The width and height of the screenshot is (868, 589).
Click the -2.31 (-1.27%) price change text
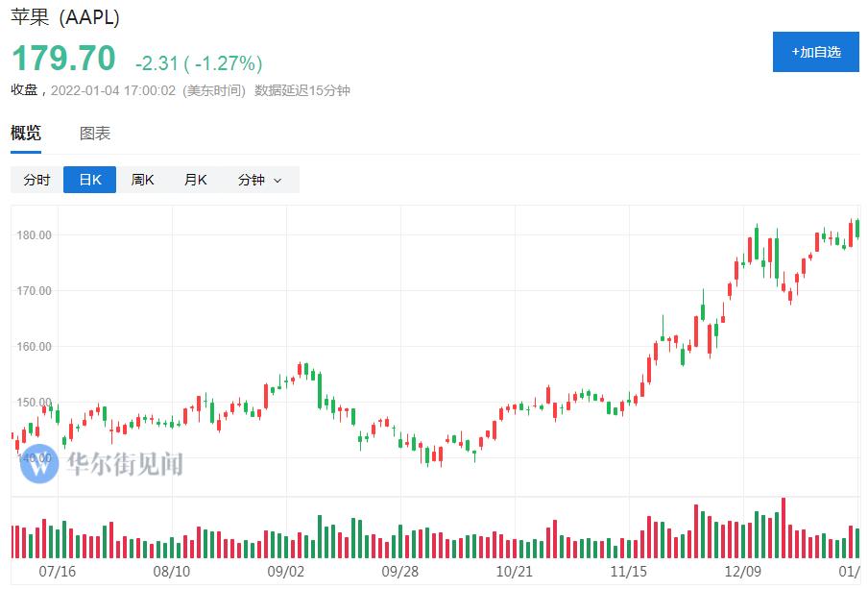coord(200,63)
